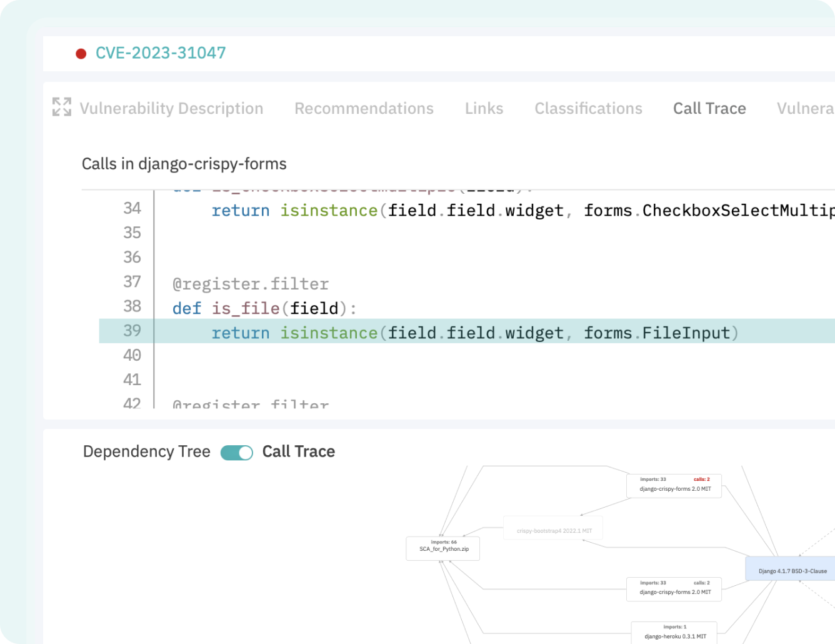Select highlighted code line 39 returning forms.FileInput
Image resolution: width=835 pixels, height=644 pixels.
(x=467, y=331)
